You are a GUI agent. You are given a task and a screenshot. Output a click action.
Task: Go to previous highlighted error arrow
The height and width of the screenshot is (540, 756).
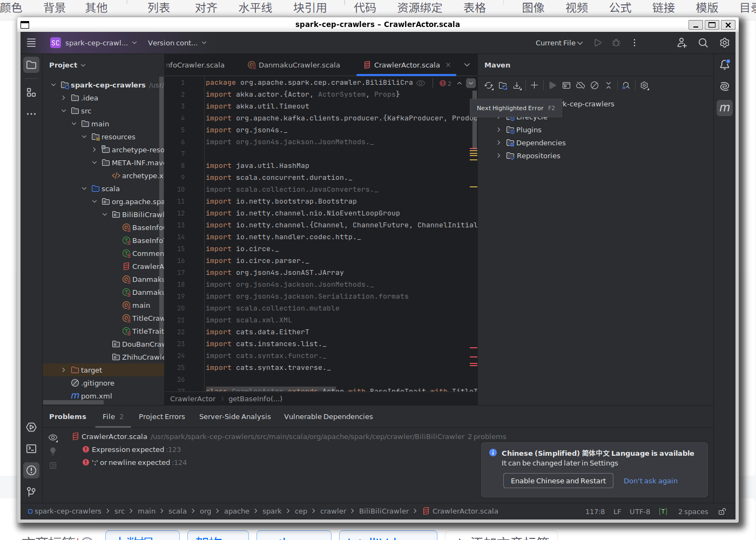[460, 83]
